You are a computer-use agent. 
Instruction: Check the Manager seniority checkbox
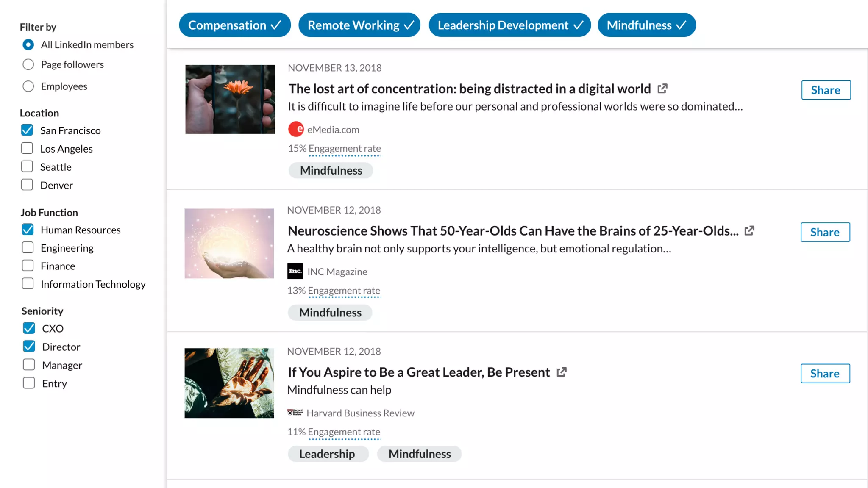coord(29,365)
